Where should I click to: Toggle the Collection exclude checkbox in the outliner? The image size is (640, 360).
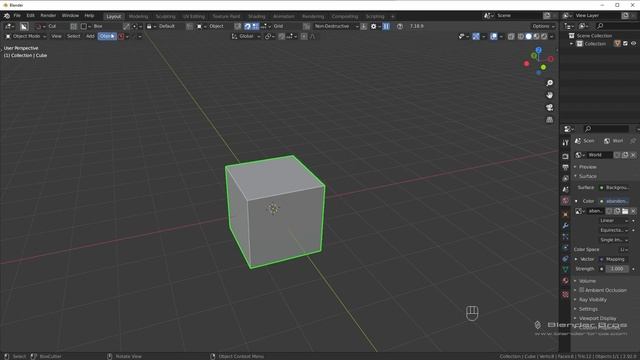(x=625, y=43)
